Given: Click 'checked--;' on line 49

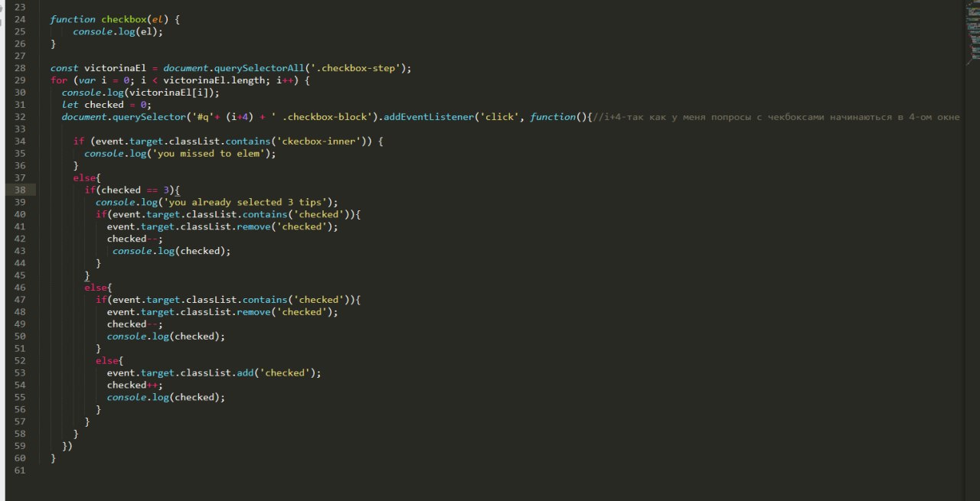Looking at the screenshot, I should click(135, 324).
